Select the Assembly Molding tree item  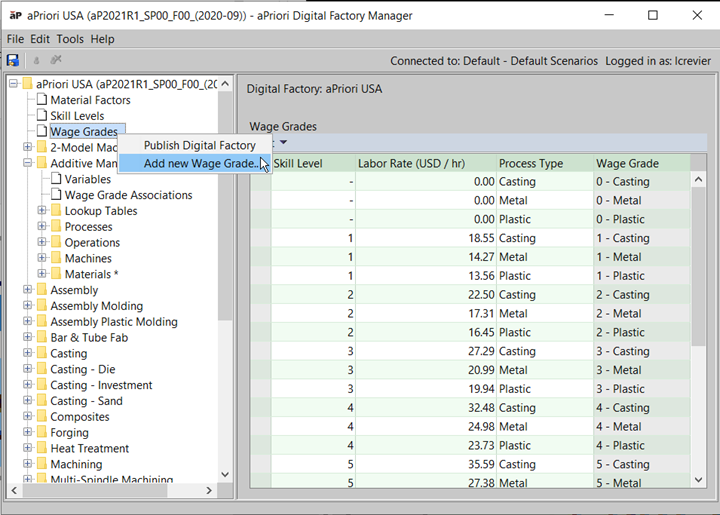pyautogui.click(x=96, y=306)
